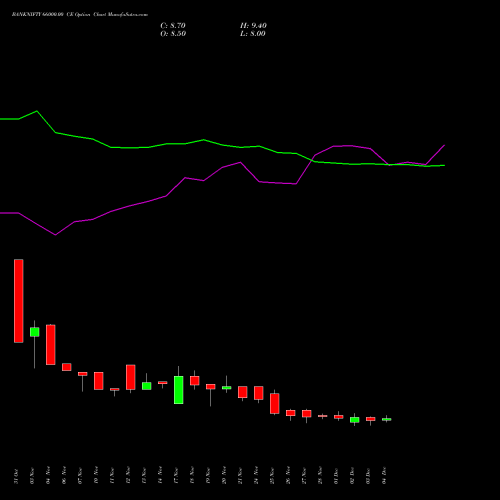Click the 07 Nov date label

pos(80,476)
